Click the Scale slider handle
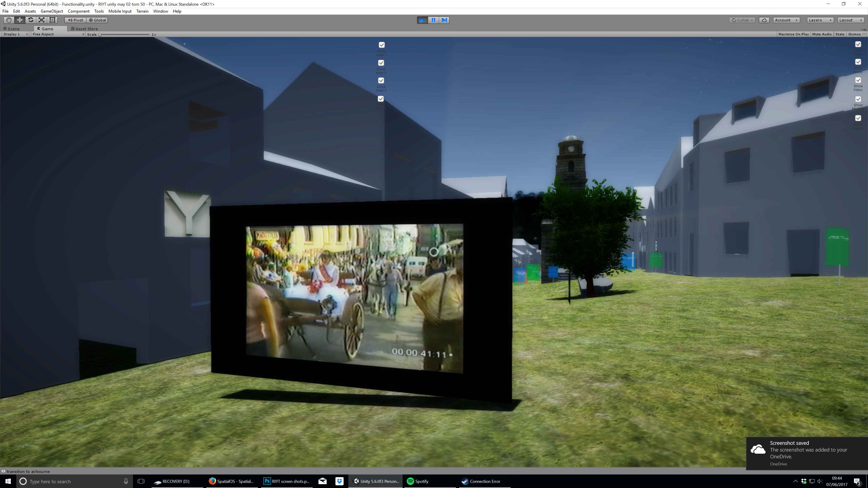This screenshot has height=488, width=868. (100, 34)
